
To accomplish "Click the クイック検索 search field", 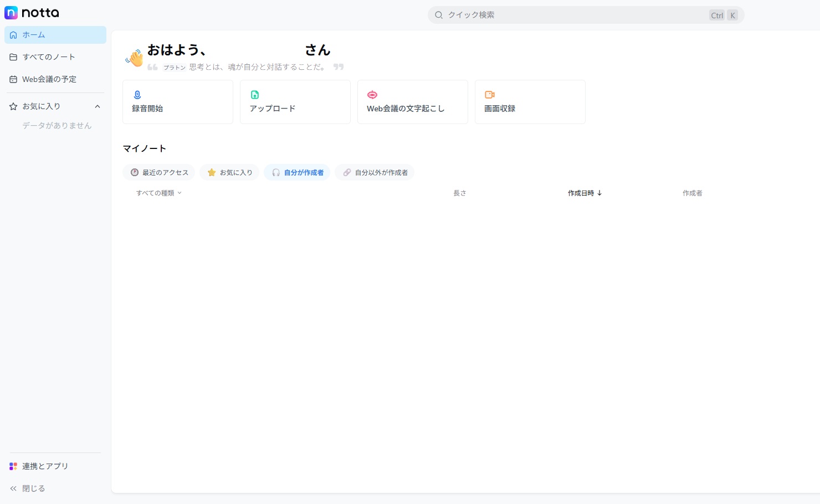I will click(576, 15).
